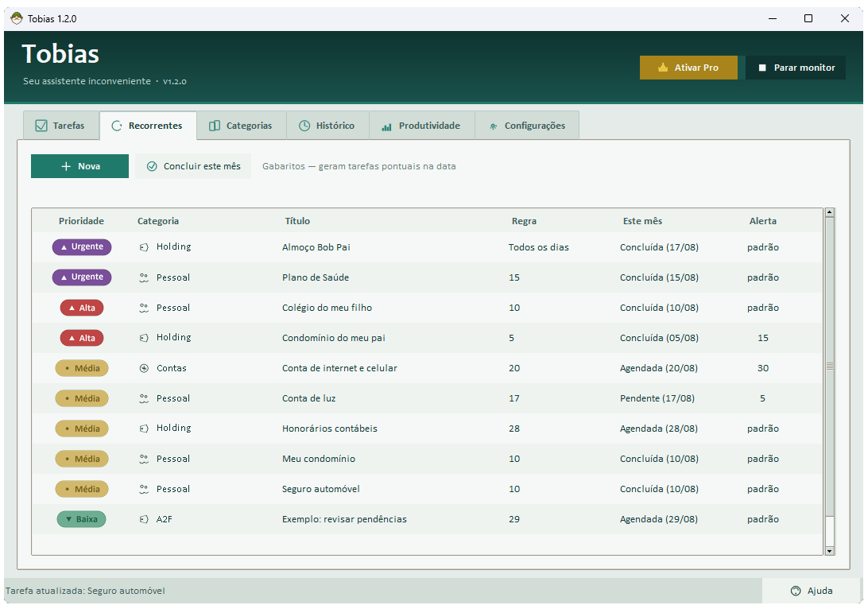Select the Plano de Saúde title

(x=316, y=278)
